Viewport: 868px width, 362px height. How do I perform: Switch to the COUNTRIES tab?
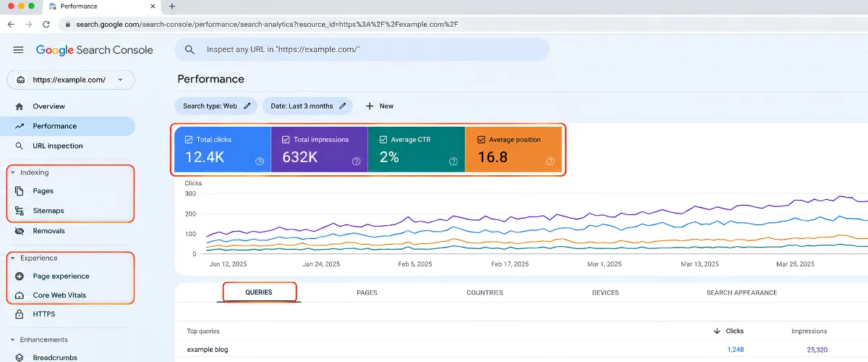click(x=485, y=292)
